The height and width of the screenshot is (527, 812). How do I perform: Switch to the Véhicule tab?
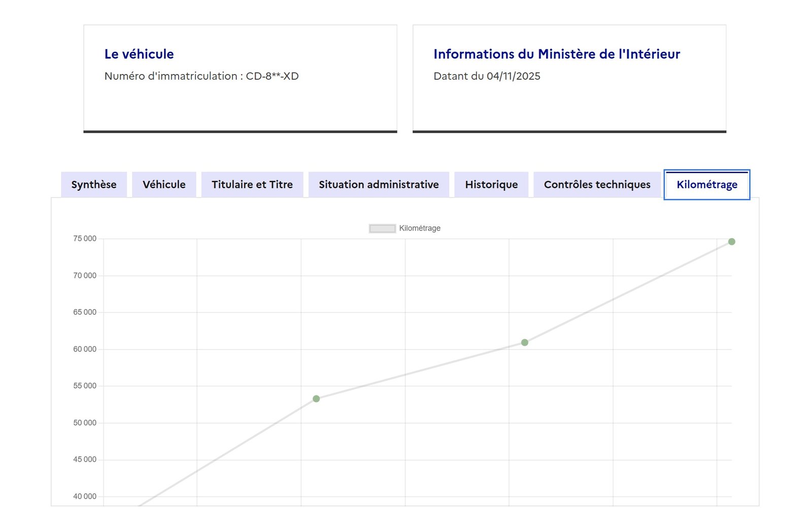pyautogui.click(x=164, y=185)
